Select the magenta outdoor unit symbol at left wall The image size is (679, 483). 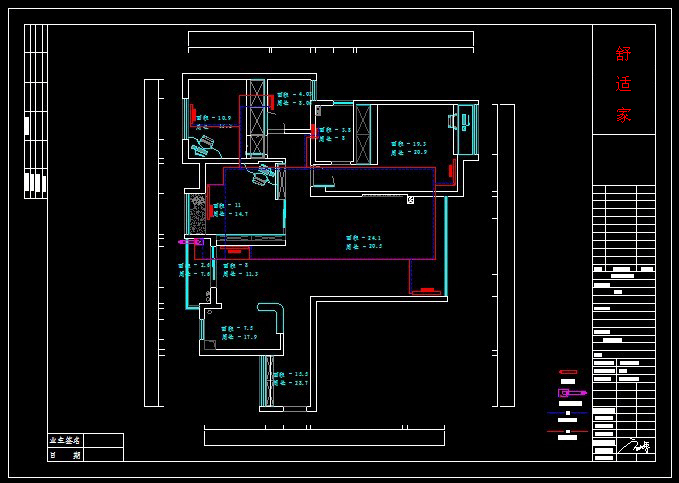(190, 241)
